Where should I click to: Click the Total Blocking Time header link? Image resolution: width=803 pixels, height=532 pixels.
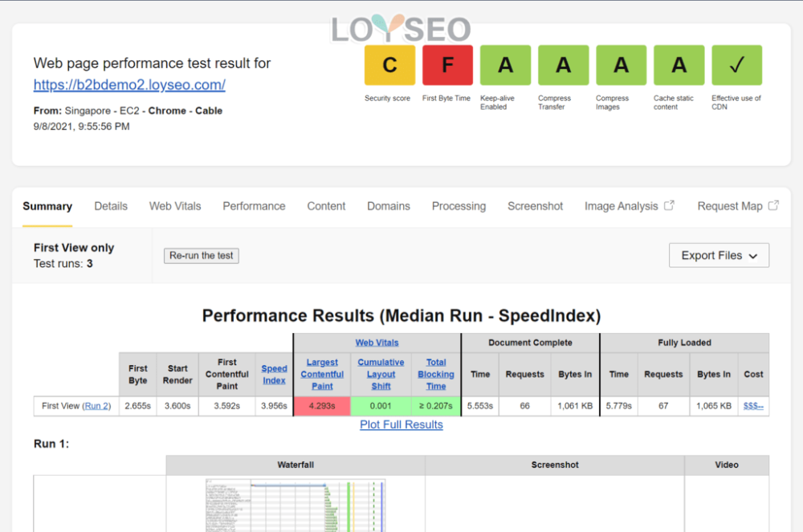tap(436, 374)
